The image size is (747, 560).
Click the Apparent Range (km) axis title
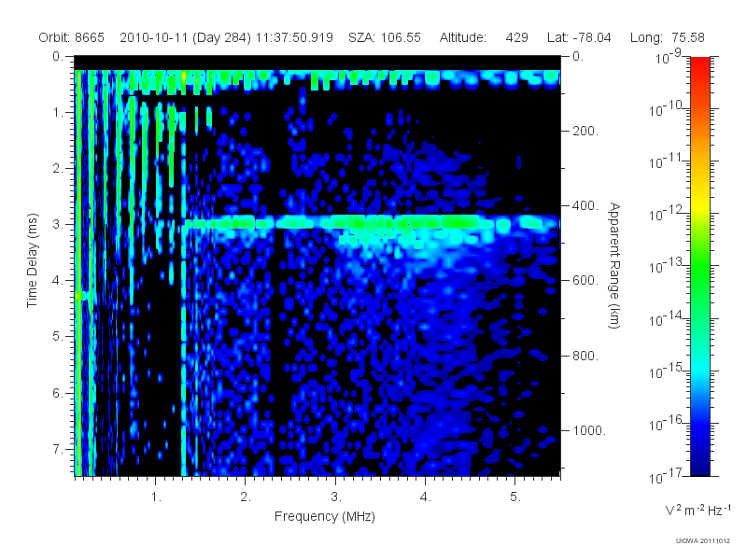614,265
